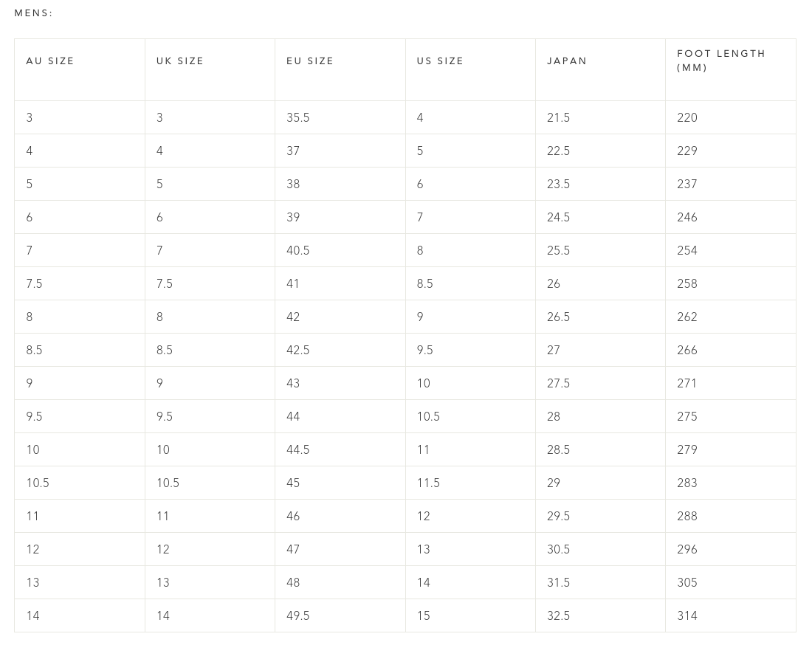Select the Japan size 32.5 cell
The image size is (812, 645).
tap(558, 615)
